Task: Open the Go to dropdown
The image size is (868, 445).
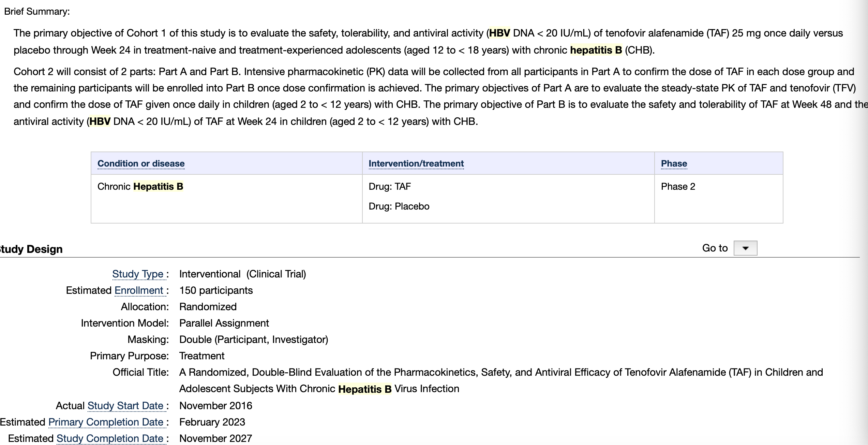Action: (745, 248)
